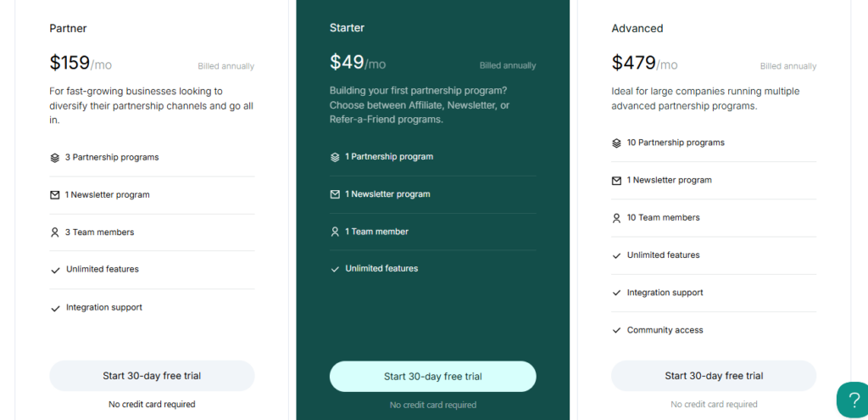Viewport: 868px width, 420px height.
Task: Select the $159/mo Partner price
Action: point(81,64)
